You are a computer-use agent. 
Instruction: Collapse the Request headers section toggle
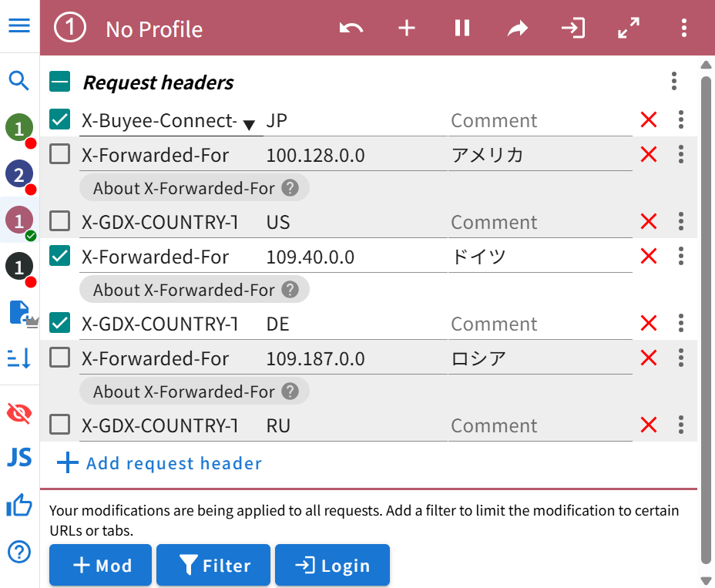coord(60,82)
